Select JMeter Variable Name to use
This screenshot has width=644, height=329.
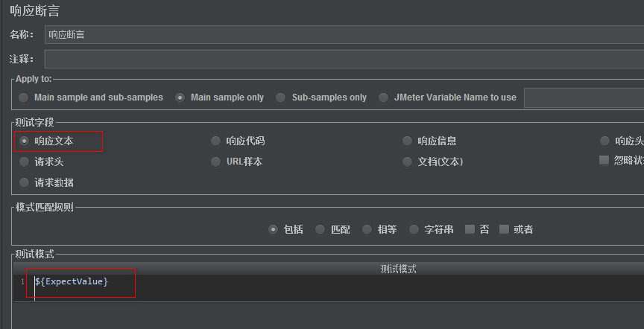(383, 98)
